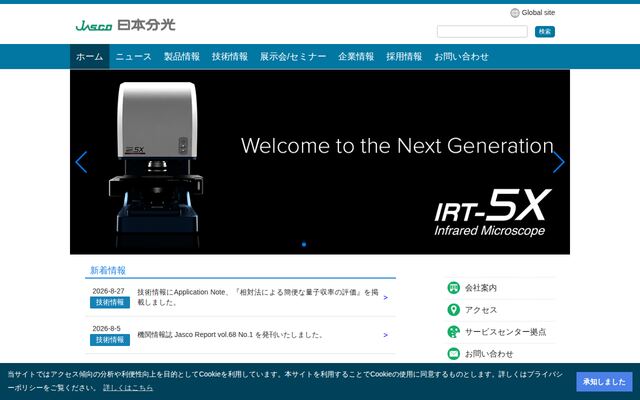The image size is (640, 400).
Task: Click 技術情報 tag under 2026-8-27
Action: point(110,302)
